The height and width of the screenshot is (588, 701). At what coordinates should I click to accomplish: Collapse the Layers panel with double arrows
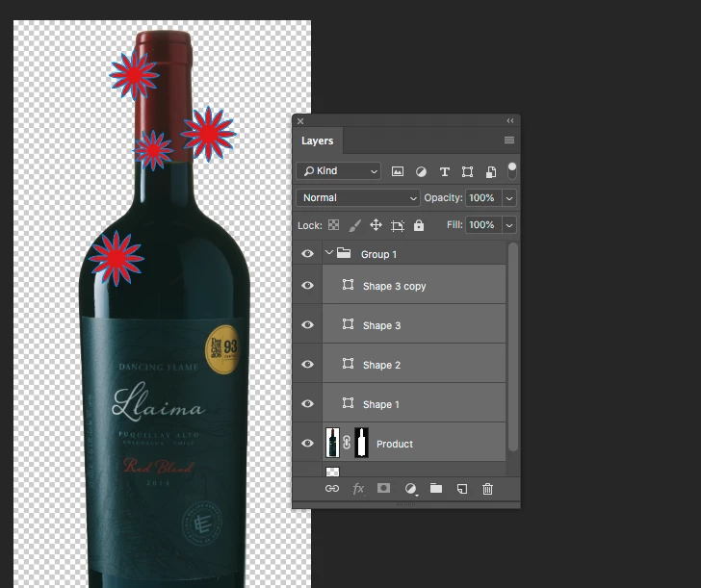510,121
